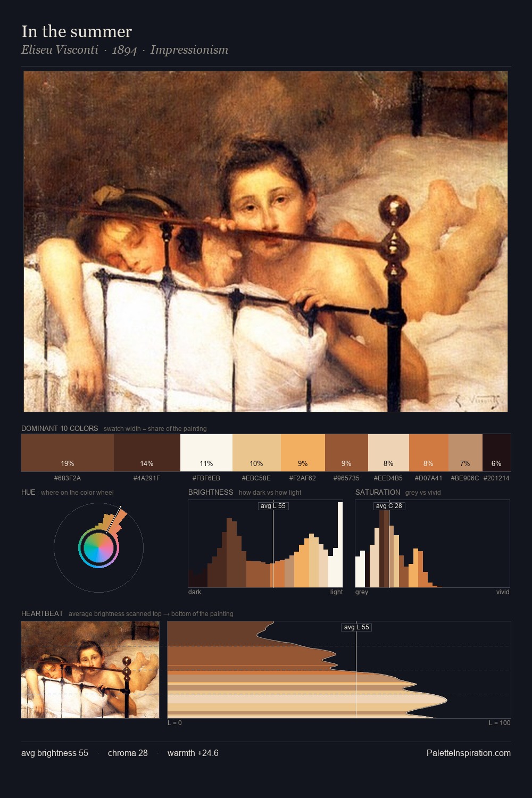Image resolution: width=532 pixels, height=798 pixels.
Task: Click the hex code '#4A291F' text
Action: [147, 478]
